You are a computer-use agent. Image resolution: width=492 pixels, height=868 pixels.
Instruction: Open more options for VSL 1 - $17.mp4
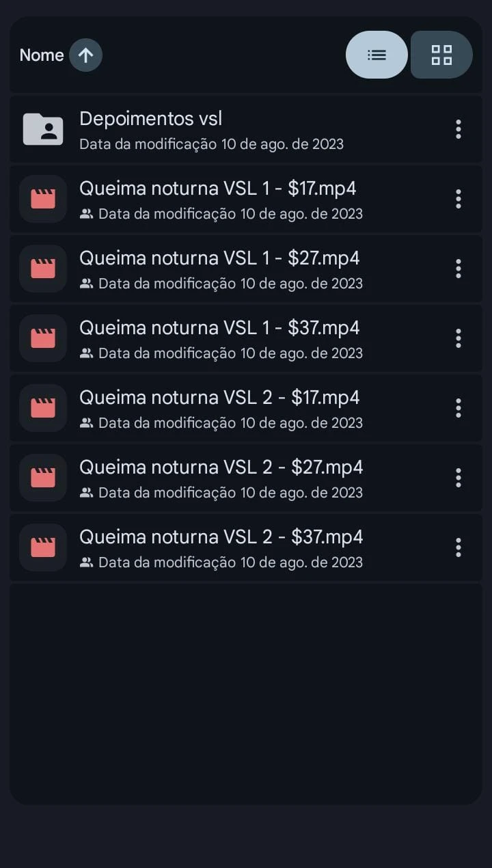click(x=458, y=199)
